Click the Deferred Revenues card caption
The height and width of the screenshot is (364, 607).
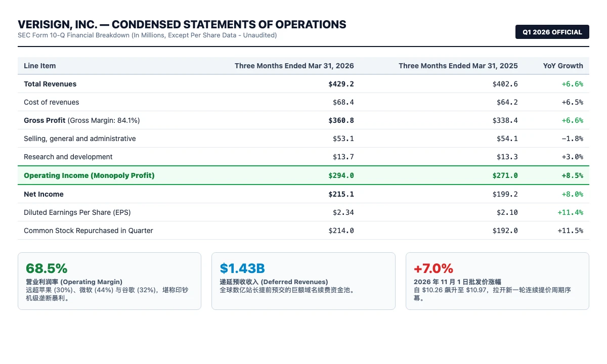click(274, 282)
